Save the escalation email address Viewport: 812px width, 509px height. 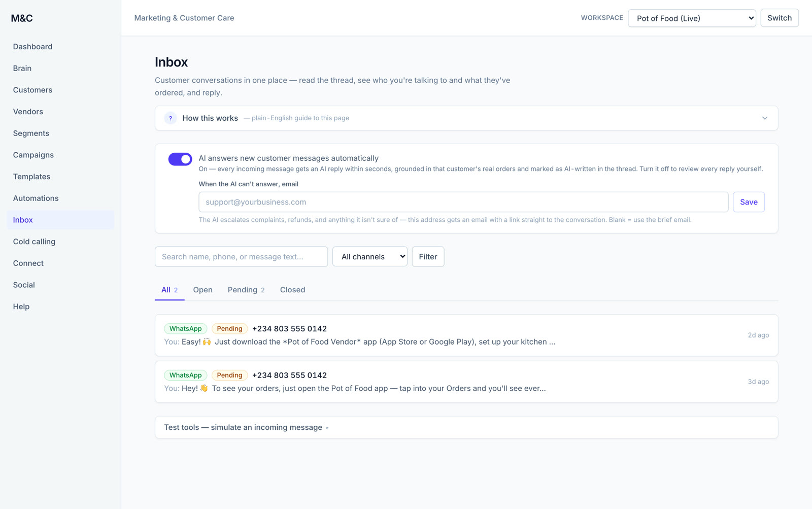(x=749, y=202)
